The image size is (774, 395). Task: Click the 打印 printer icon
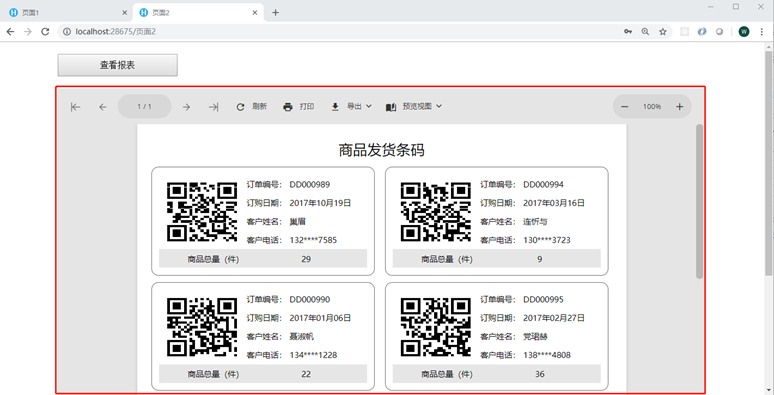tap(288, 107)
